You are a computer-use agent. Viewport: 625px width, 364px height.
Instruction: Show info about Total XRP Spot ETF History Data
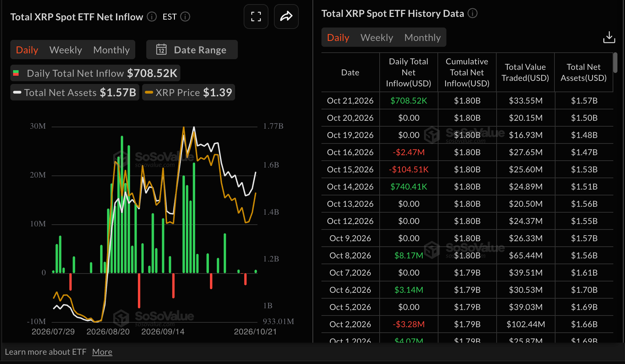[x=473, y=13]
